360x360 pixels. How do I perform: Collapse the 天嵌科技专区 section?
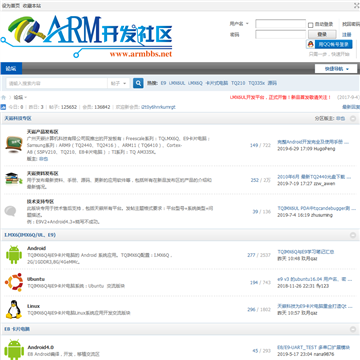(x=353, y=119)
